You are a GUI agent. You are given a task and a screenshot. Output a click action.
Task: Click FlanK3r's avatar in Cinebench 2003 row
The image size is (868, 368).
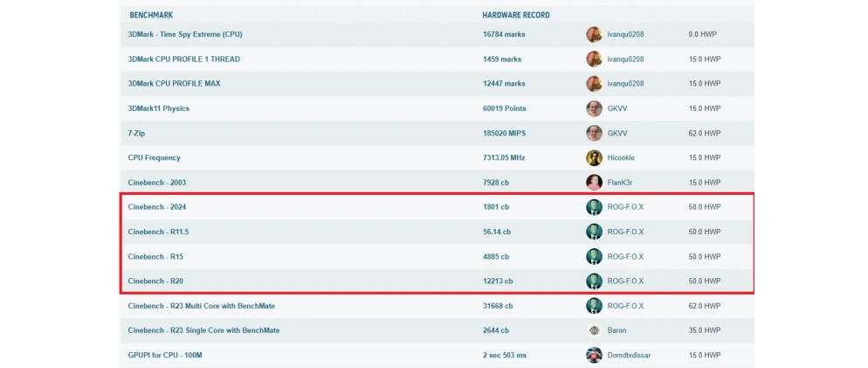click(594, 183)
